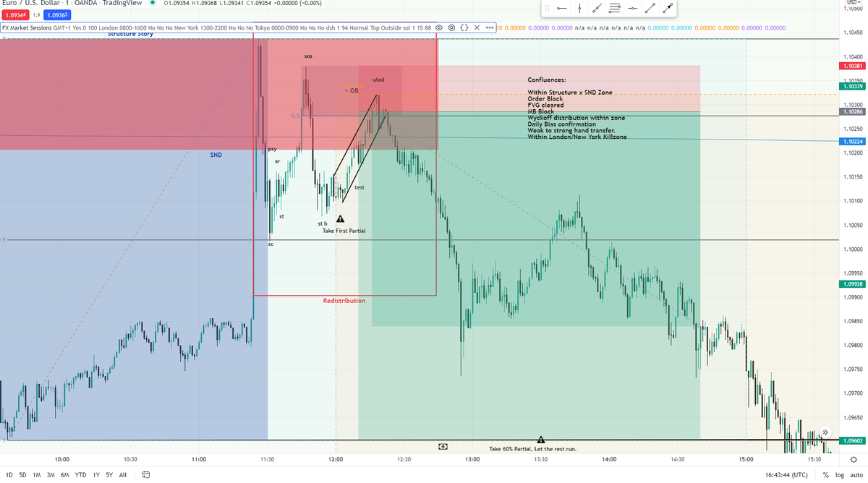The image size is (868, 483).
Task: Toggle auto scale mode
Action: 855,475
